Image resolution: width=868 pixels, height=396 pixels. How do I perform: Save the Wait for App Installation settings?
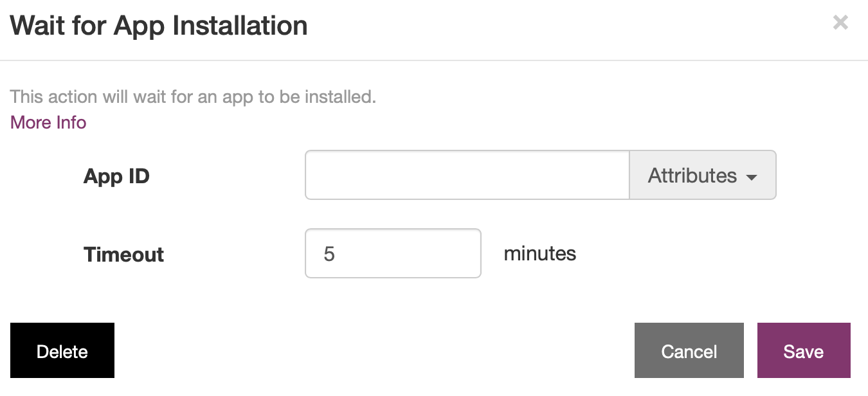click(x=803, y=350)
